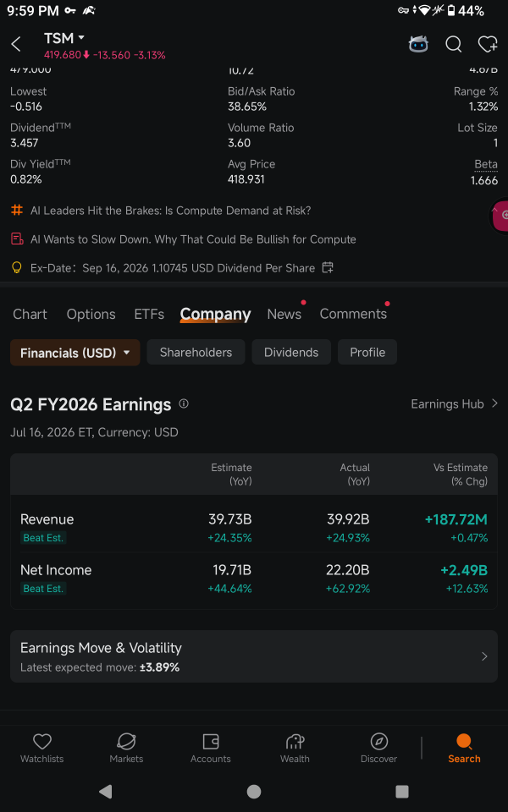
Task: Open the search magnifier icon in header
Action: (454, 45)
